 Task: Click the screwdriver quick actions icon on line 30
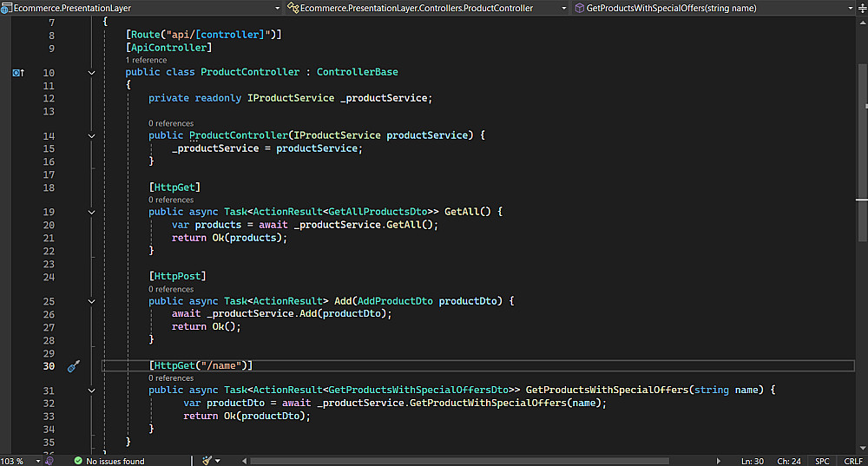point(74,366)
